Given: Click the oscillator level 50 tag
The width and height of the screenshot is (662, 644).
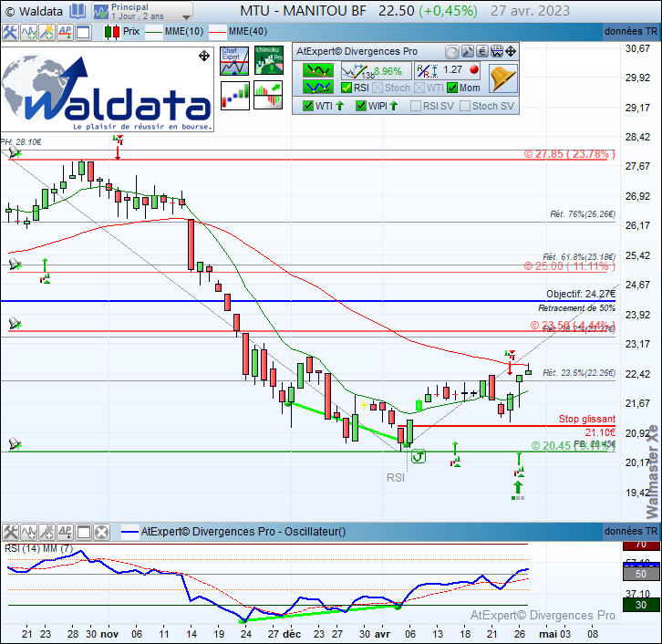Looking at the screenshot, I should pos(641,574).
